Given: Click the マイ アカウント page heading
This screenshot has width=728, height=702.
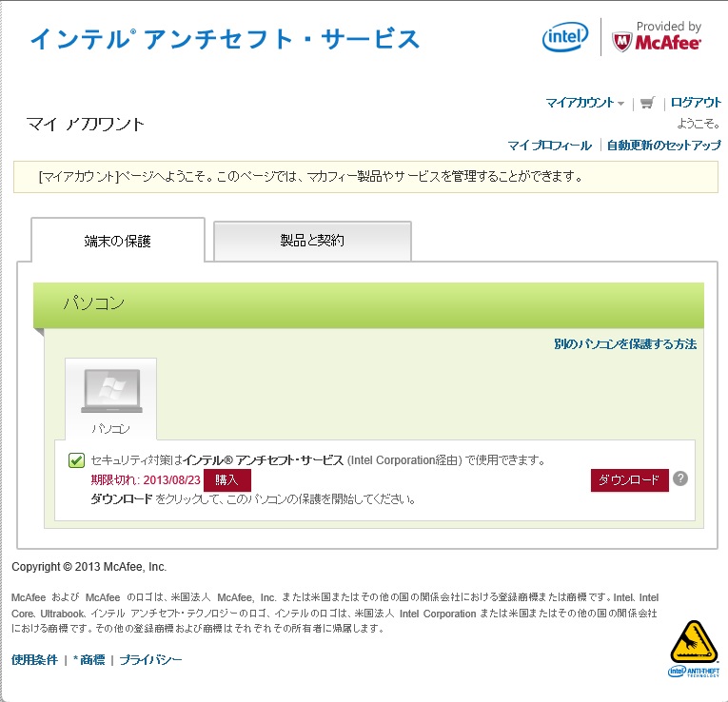Looking at the screenshot, I should (86, 124).
